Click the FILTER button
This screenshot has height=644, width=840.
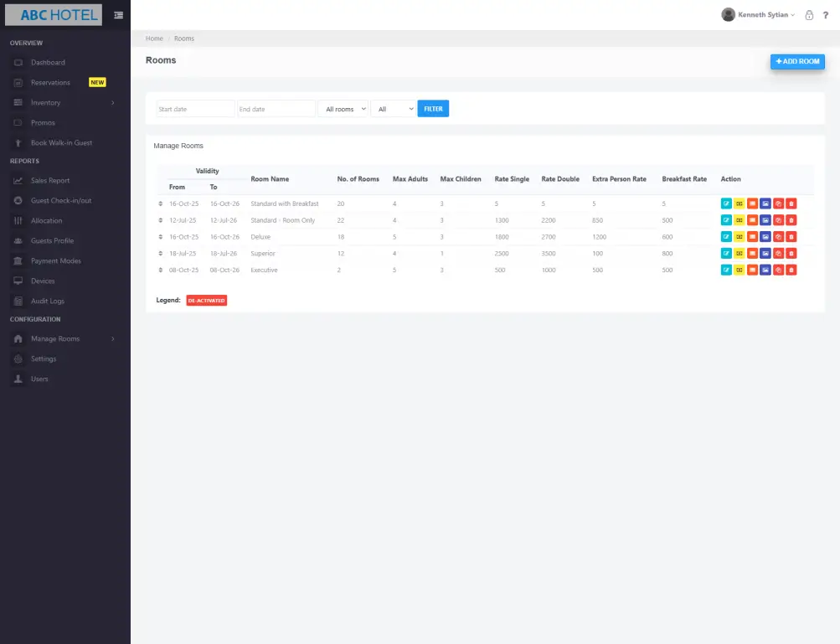(x=433, y=109)
